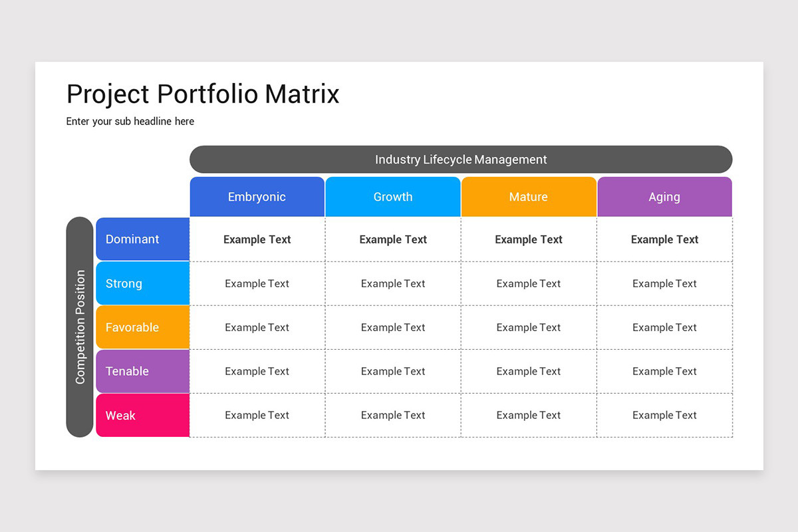The width and height of the screenshot is (798, 532).
Task: Select the sub headline placeholder text
Action: click(130, 121)
